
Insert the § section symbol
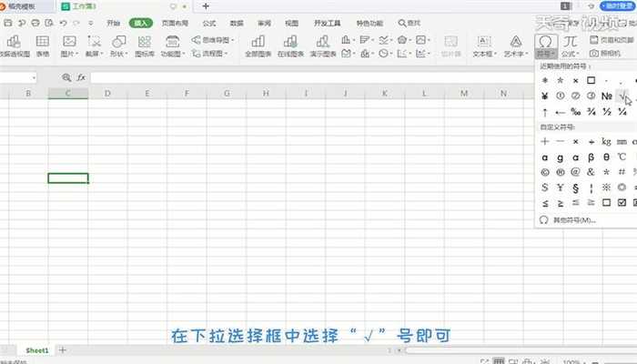click(576, 187)
